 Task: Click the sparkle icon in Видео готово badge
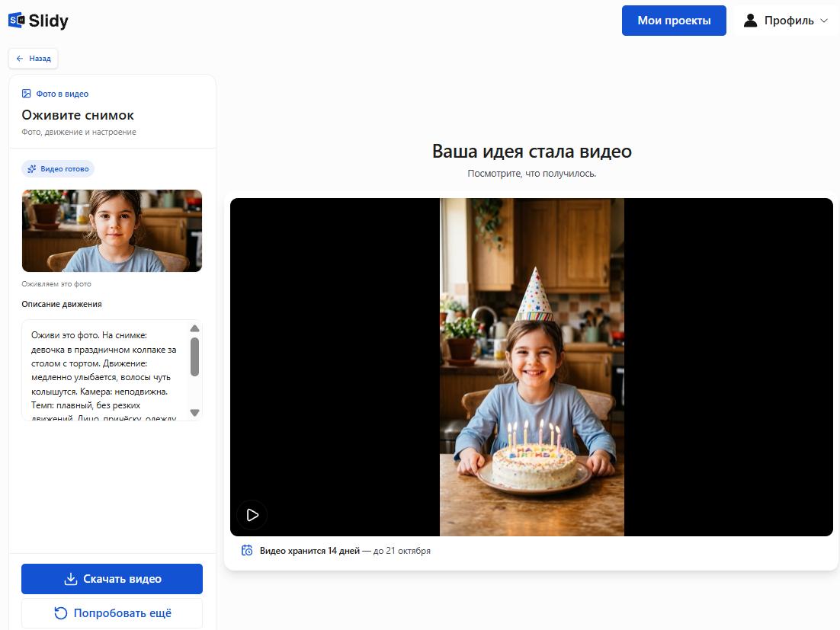pyautogui.click(x=31, y=169)
